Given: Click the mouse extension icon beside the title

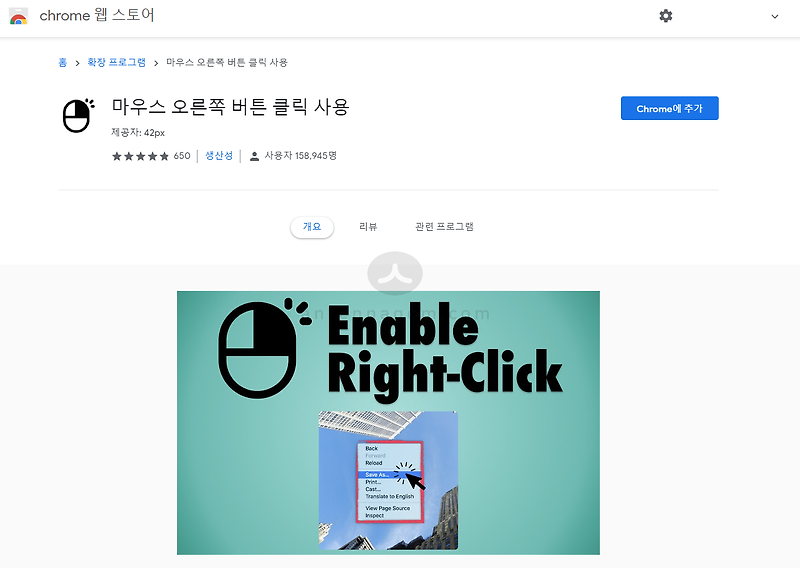Looking at the screenshot, I should (x=78, y=116).
